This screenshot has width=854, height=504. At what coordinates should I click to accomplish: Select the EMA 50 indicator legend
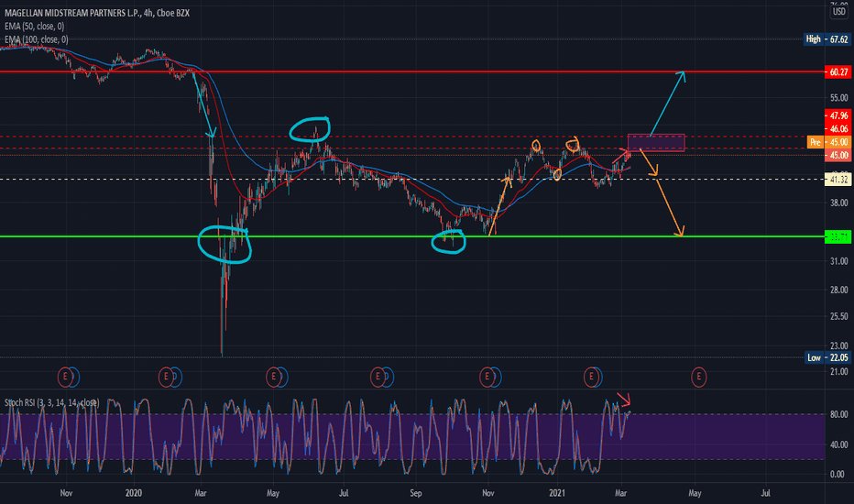click(x=34, y=27)
